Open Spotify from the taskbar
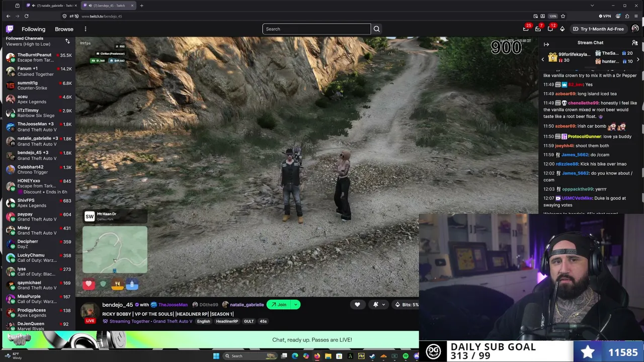The height and width of the screenshot is (362, 644). tap(406, 356)
